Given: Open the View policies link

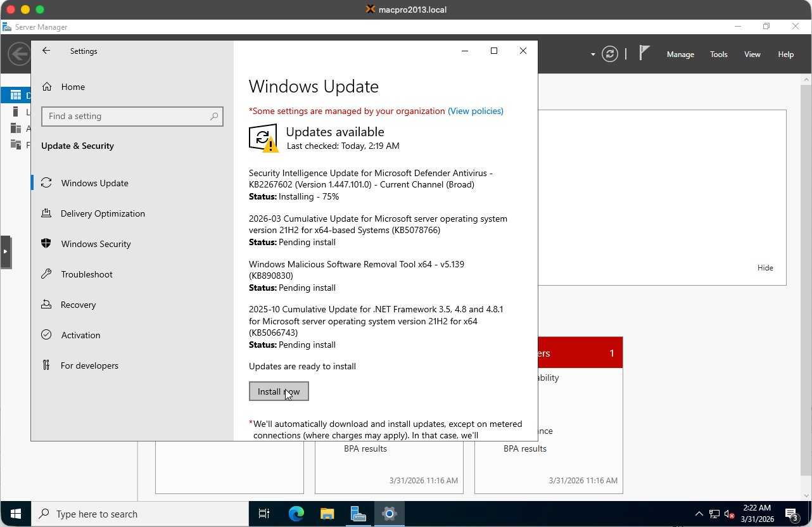Looking at the screenshot, I should [x=476, y=111].
